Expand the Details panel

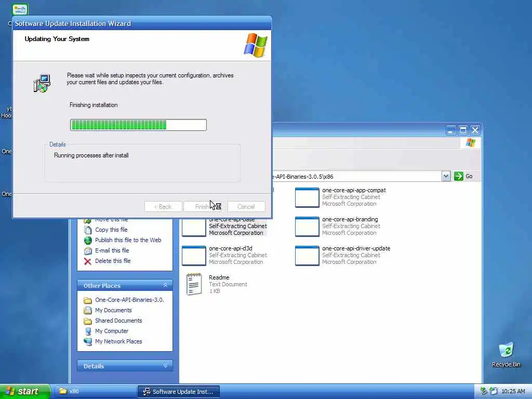tap(165, 366)
